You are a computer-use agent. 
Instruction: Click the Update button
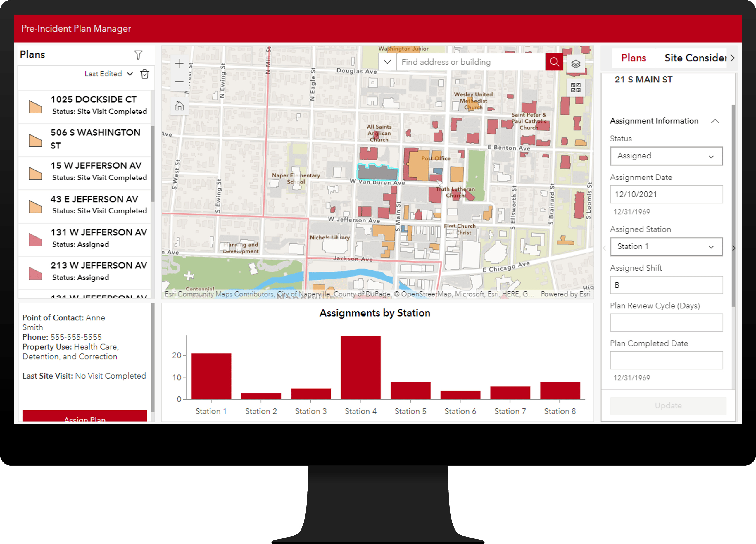(x=668, y=406)
